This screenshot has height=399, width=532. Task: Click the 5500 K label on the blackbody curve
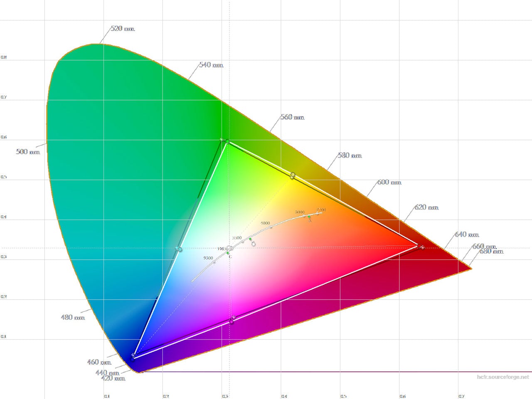237,238
